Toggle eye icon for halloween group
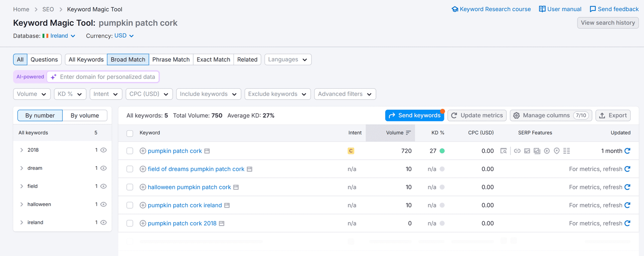The image size is (644, 256). (x=103, y=204)
